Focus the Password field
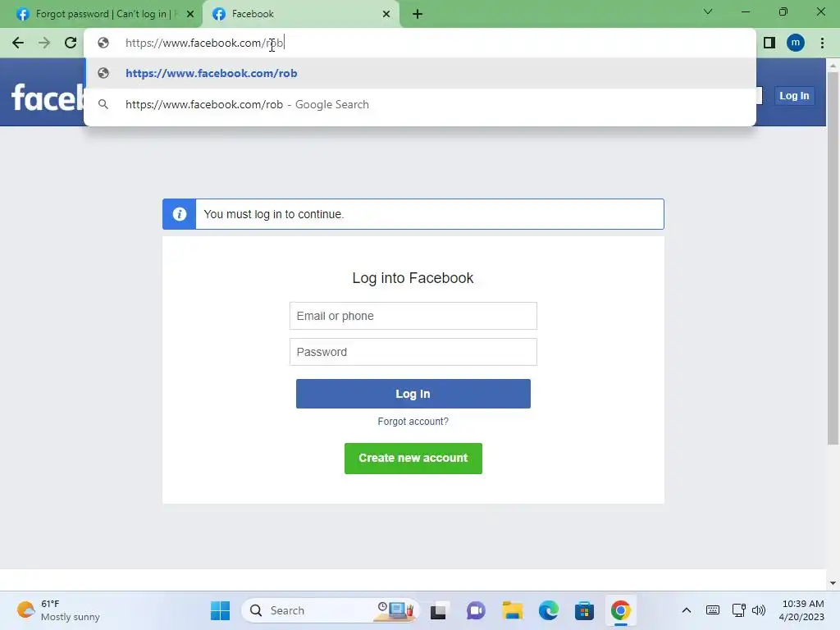This screenshot has height=630, width=840. pyautogui.click(x=413, y=352)
